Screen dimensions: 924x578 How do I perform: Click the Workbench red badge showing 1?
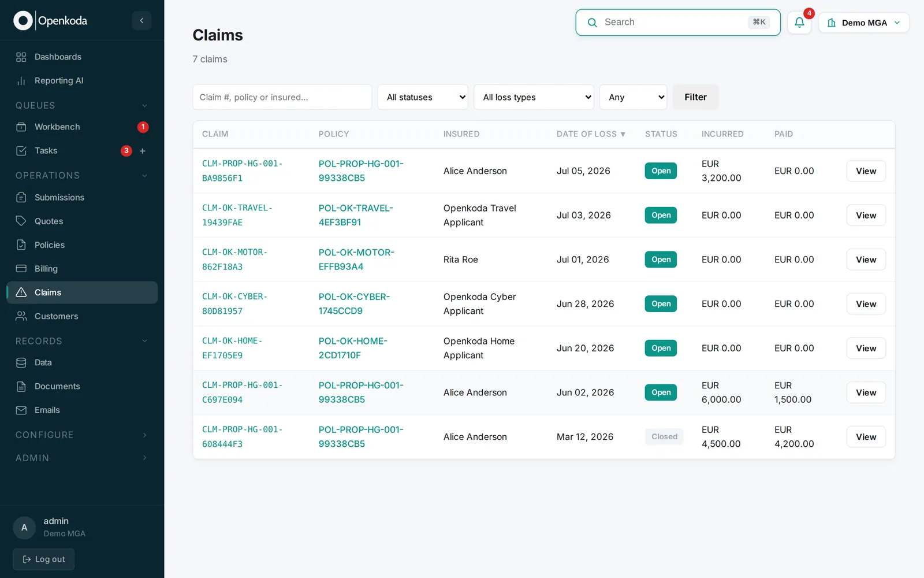[143, 127]
